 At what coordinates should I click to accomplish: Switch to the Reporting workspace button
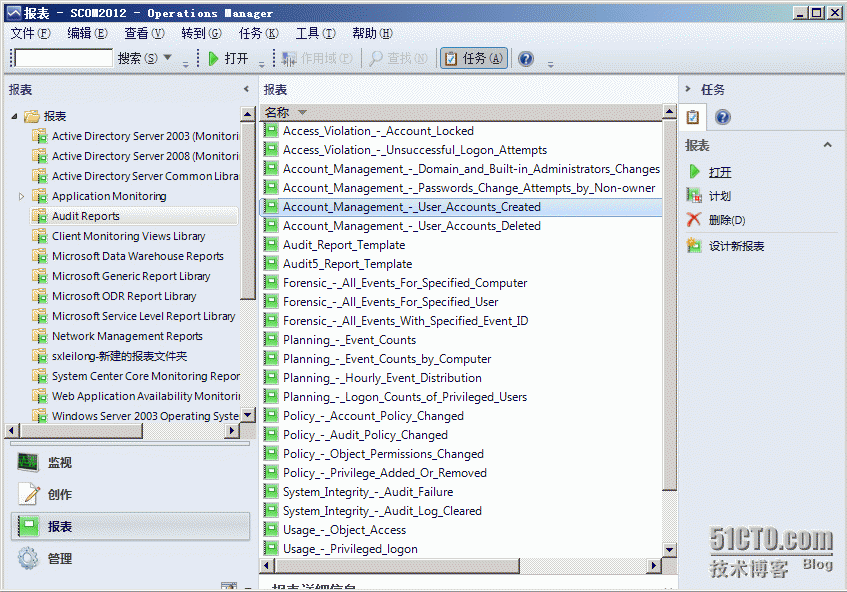pyautogui.click(x=130, y=526)
